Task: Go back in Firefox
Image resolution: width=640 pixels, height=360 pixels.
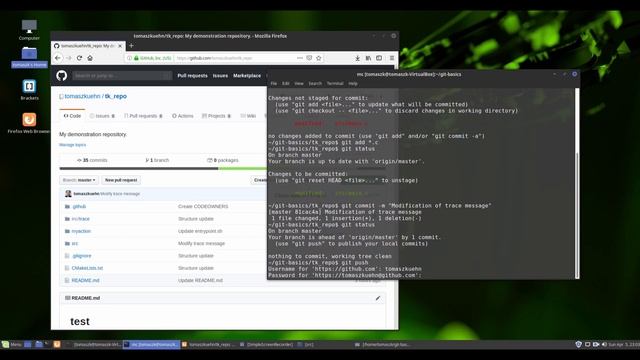Action: [x=58, y=58]
